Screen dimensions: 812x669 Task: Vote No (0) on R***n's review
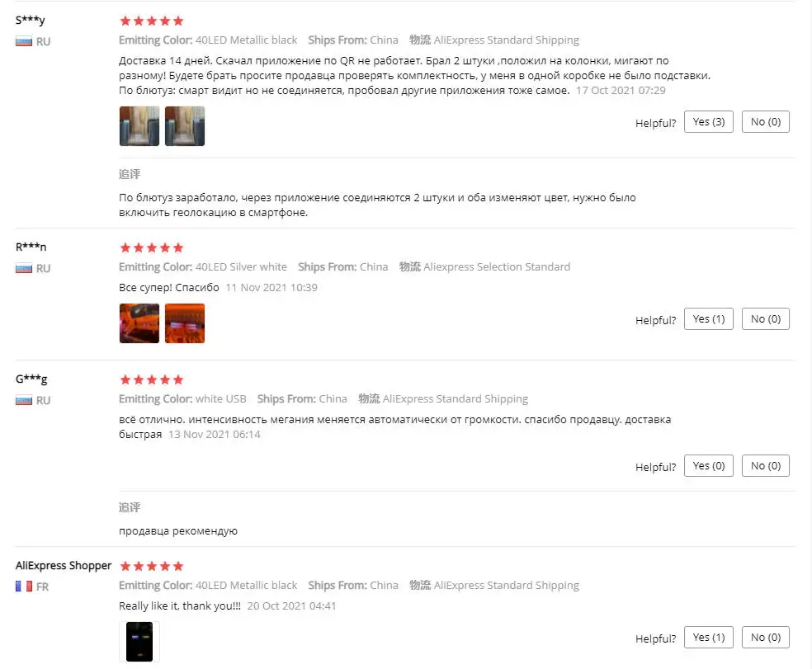[x=766, y=319]
